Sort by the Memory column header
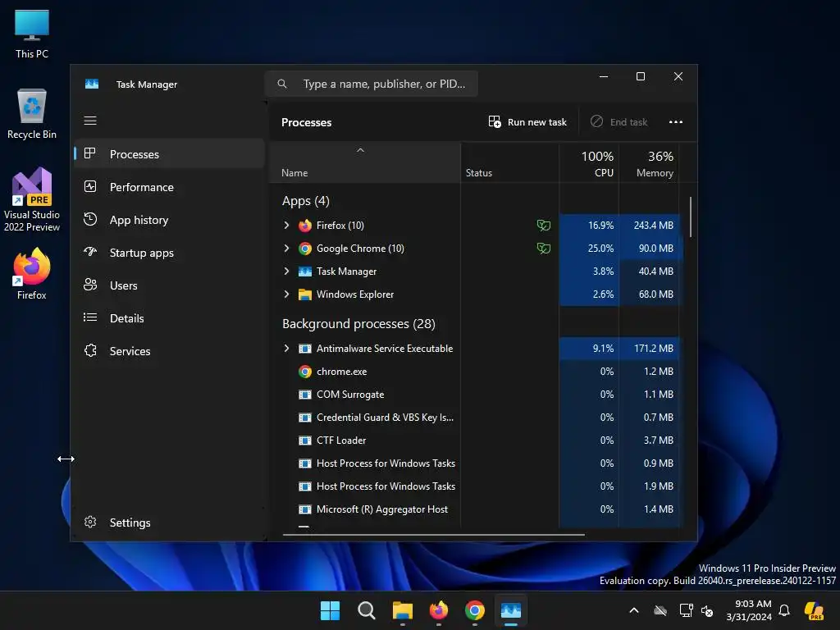This screenshot has width=840, height=630. coord(650,163)
